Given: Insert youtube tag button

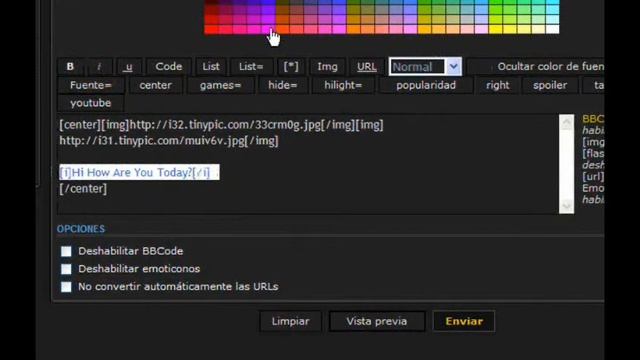Looking at the screenshot, I should (91, 103).
